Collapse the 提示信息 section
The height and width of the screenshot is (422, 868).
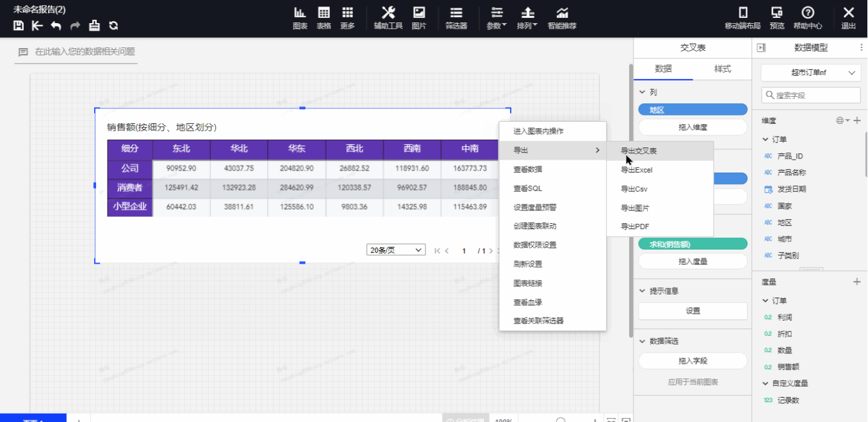click(643, 291)
